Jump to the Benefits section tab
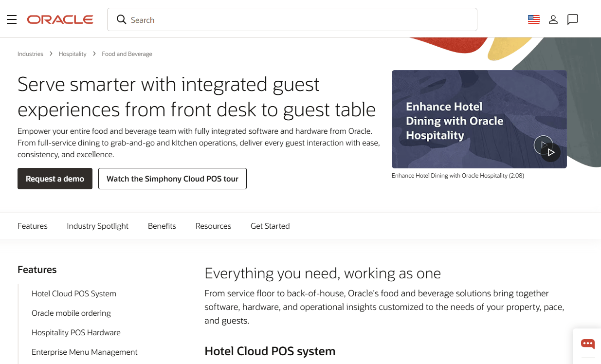Viewport: 601px width, 364px height. 162,226
